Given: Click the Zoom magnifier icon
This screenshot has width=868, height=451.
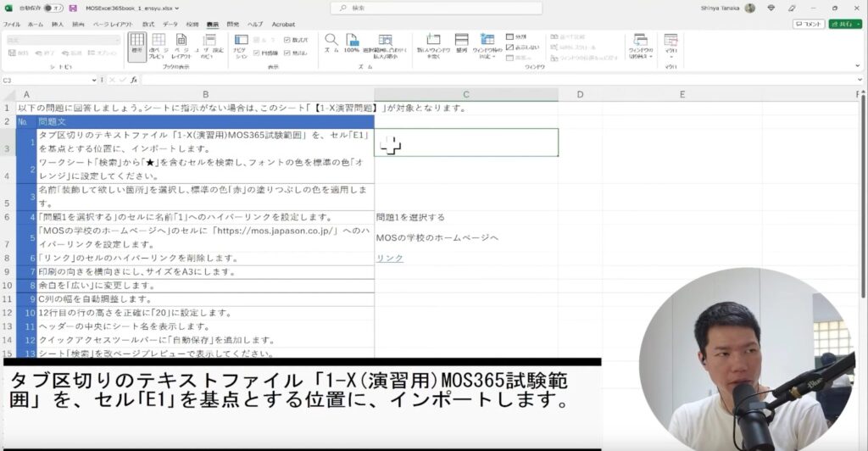Looking at the screenshot, I should (x=331, y=42).
